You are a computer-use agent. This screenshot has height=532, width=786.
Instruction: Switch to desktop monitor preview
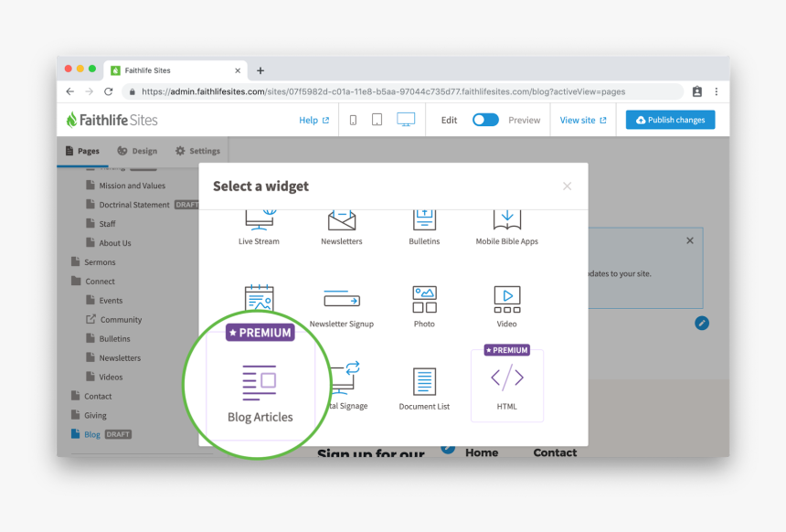tap(406, 120)
